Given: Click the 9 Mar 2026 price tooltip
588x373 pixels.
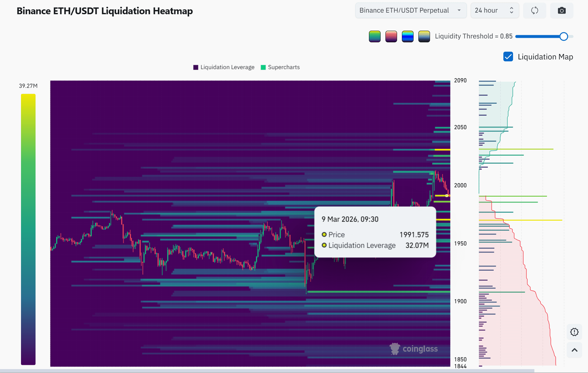Looking at the screenshot, I should [x=375, y=232].
